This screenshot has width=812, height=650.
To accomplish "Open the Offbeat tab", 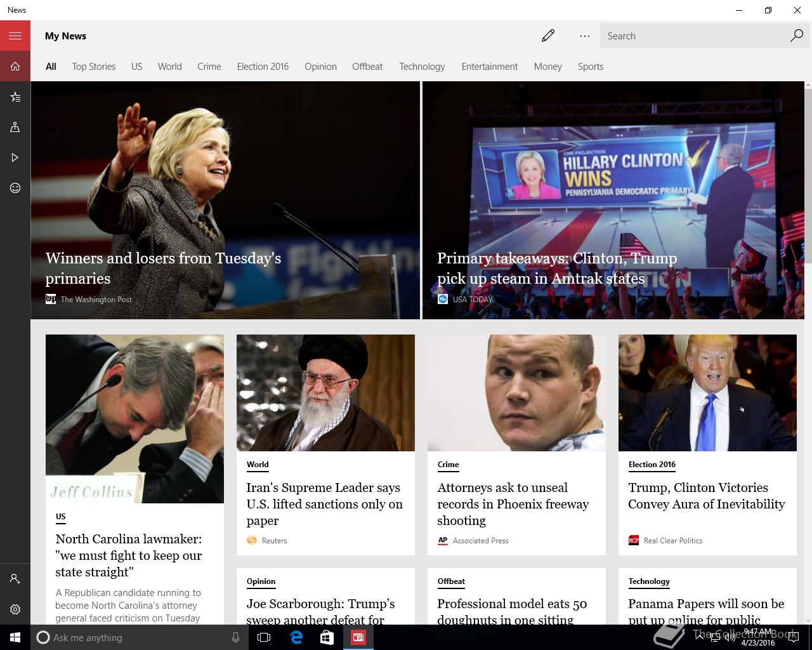I will coord(367,66).
